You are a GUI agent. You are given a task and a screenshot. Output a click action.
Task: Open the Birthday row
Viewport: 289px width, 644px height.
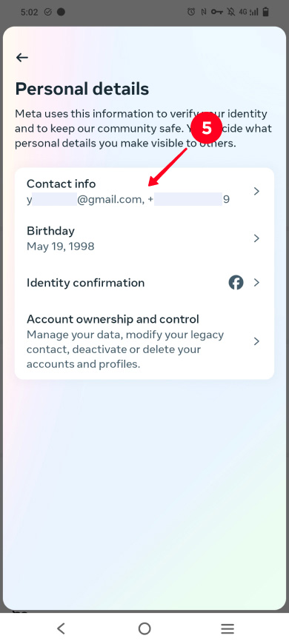(144, 238)
